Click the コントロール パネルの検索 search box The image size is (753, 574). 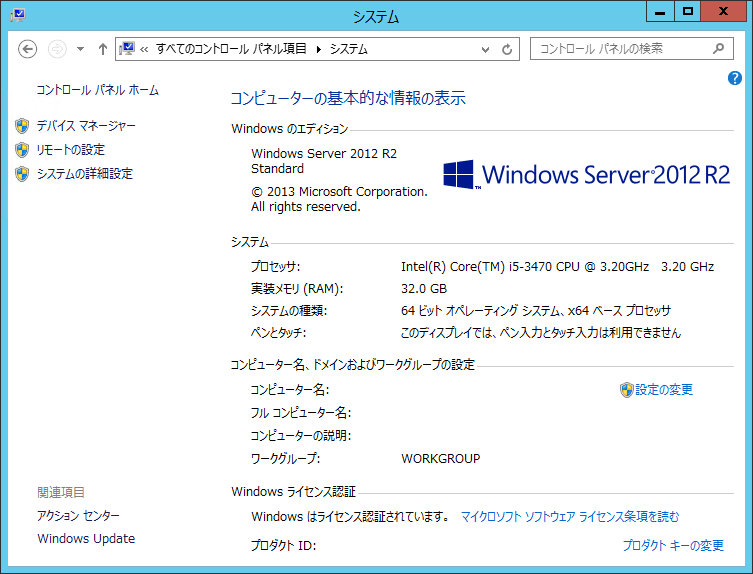pyautogui.click(x=632, y=49)
